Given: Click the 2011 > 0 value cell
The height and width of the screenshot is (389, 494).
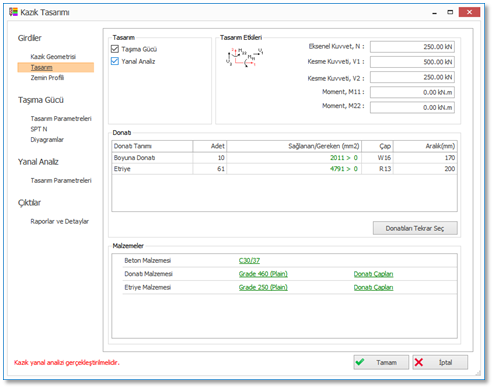Looking at the screenshot, I should tap(294, 158).
